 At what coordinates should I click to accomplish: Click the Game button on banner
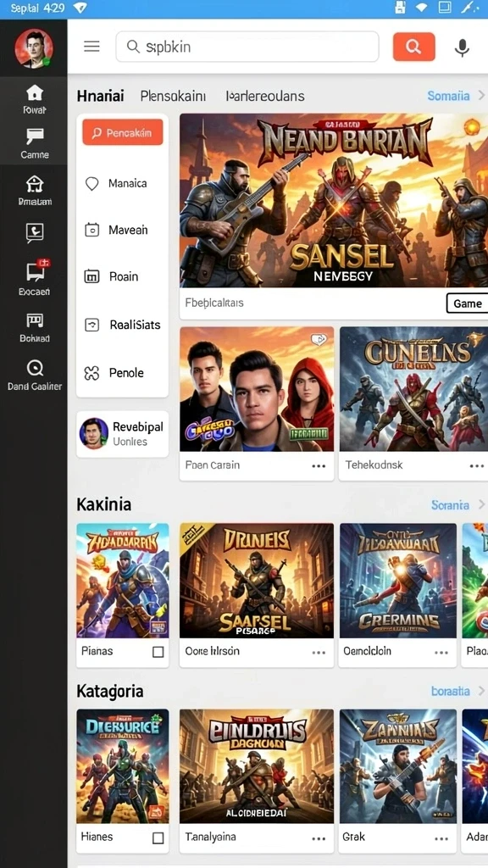click(468, 303)
